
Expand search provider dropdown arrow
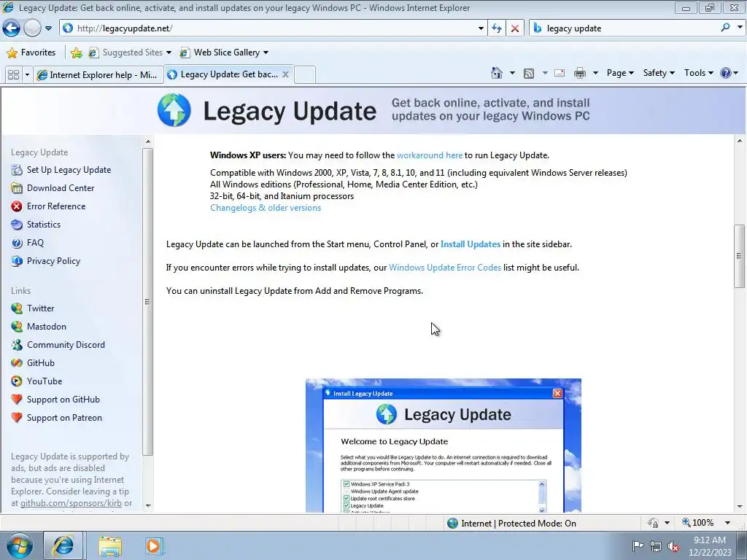click(740, 28)
